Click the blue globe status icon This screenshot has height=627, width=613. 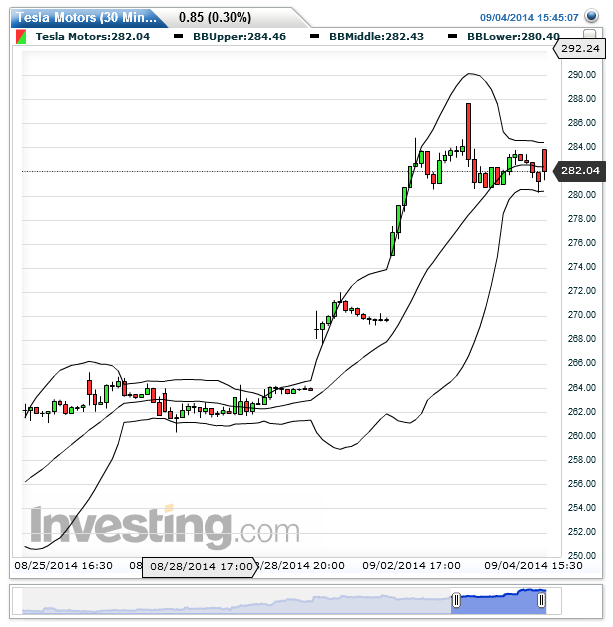pos(591,16)
